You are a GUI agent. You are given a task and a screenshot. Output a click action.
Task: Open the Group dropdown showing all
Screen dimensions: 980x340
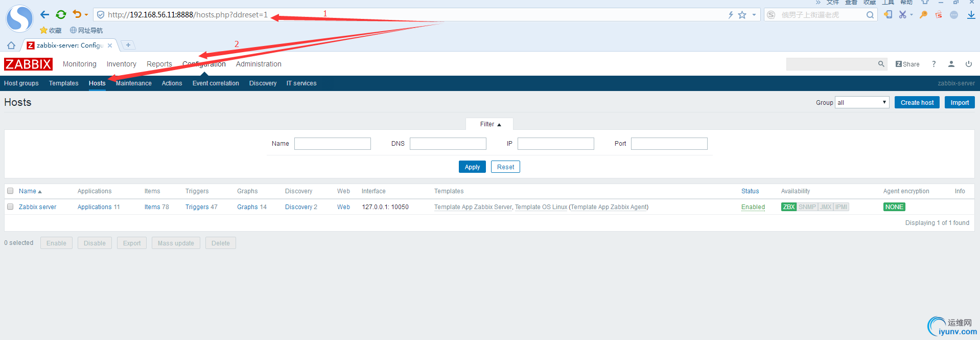pos(862,102)
